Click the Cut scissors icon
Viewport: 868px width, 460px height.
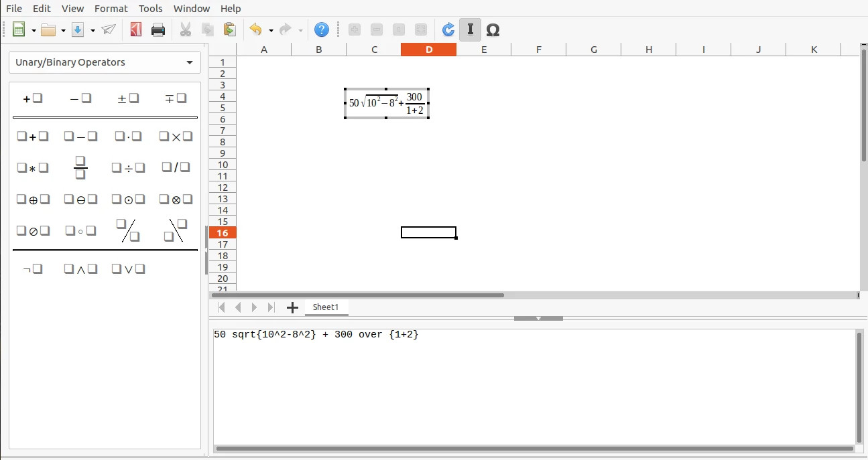[x=186, y=29]
